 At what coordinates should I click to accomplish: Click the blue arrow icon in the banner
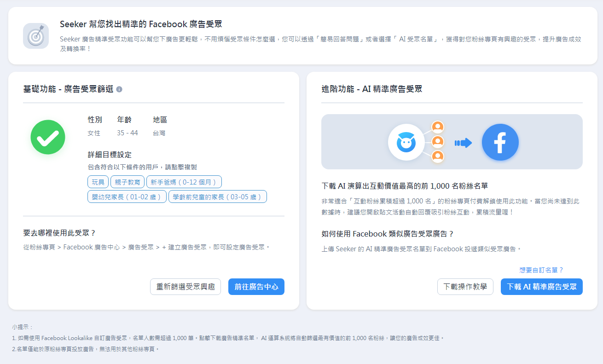464,142
